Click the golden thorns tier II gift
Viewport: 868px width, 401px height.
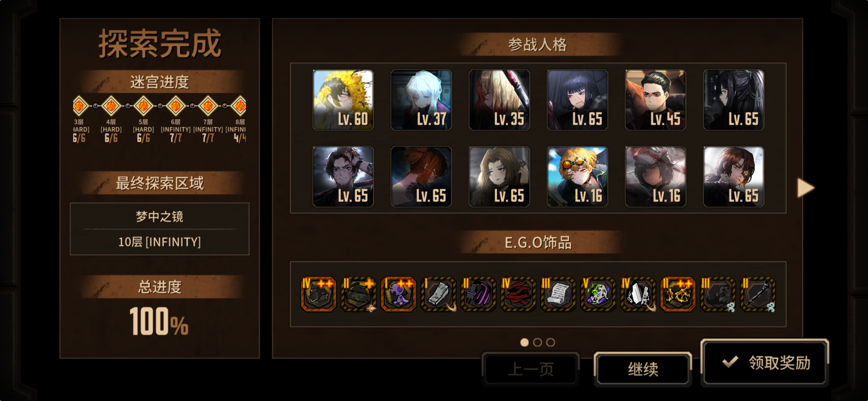tap(678, 294)
